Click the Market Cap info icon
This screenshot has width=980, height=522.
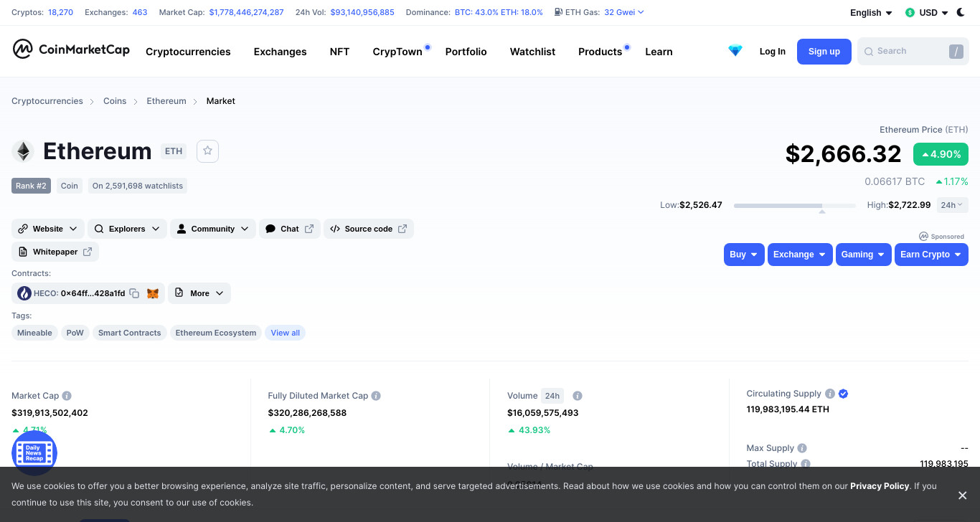(x=67, y=396)
